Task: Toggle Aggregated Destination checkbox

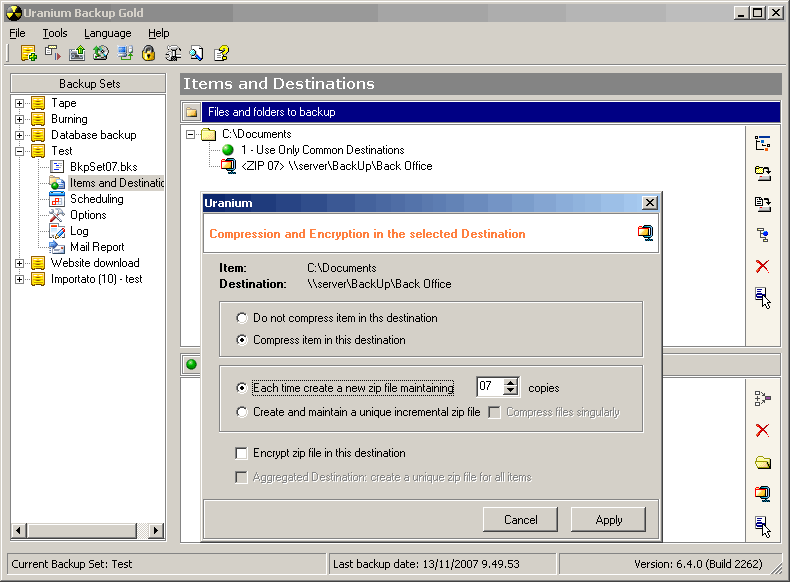Action: click(x=242, y=477)
